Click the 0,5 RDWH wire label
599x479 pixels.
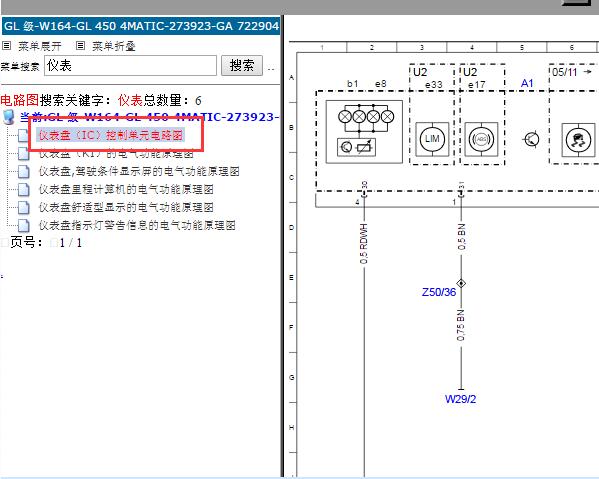[364, 243]
